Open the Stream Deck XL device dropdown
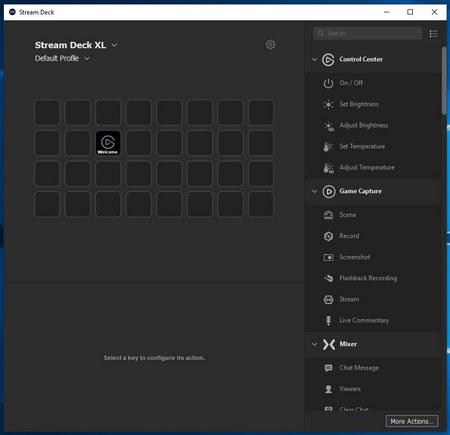Viewport: 450px width, 435px height. pyautogui.click(x=114, y=45)
